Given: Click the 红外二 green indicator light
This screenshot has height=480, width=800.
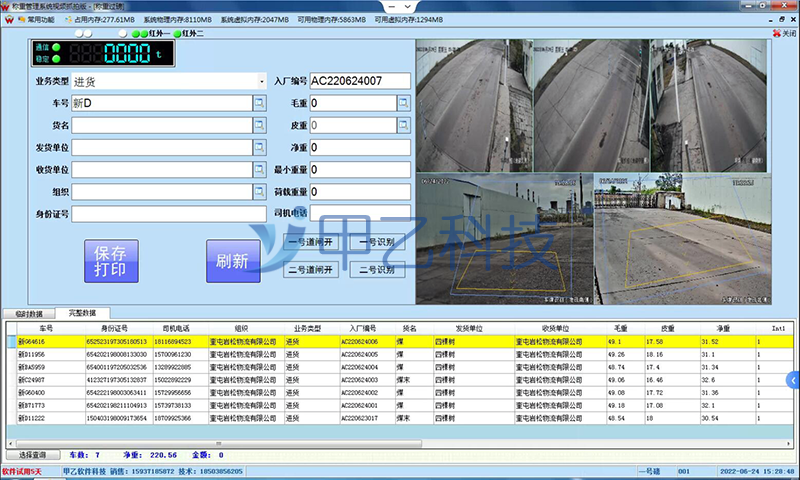Looking at the screenshot, I should (178, 34).
